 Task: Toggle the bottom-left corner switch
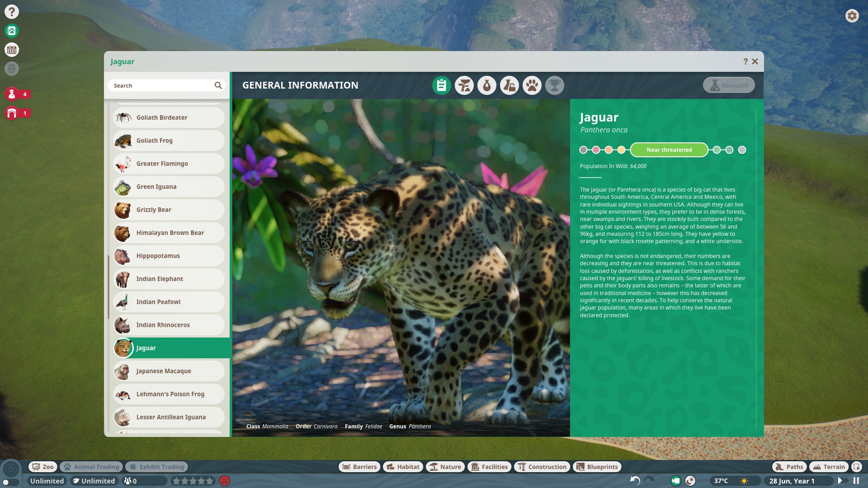click(10, 482)
